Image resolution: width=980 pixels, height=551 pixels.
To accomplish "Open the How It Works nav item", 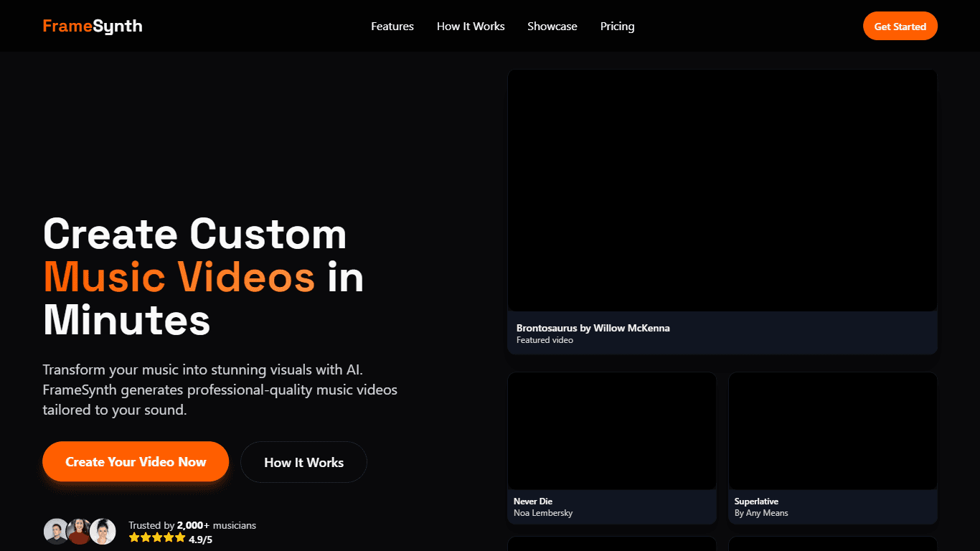I will (x=471, y=27).
